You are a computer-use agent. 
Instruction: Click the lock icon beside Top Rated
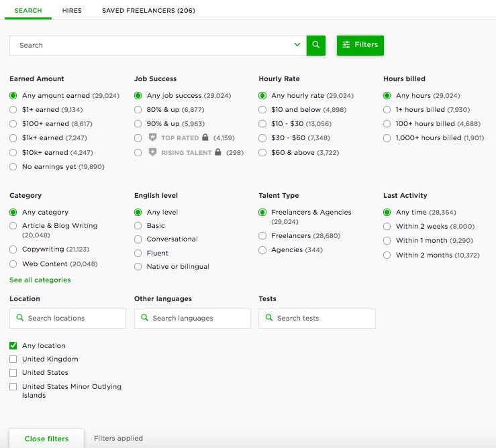(205, 137)
